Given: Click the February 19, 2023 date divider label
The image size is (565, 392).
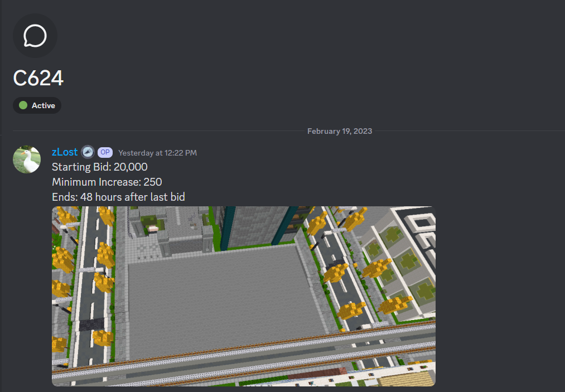Looking at the screenshot, I should click(340, 131).
